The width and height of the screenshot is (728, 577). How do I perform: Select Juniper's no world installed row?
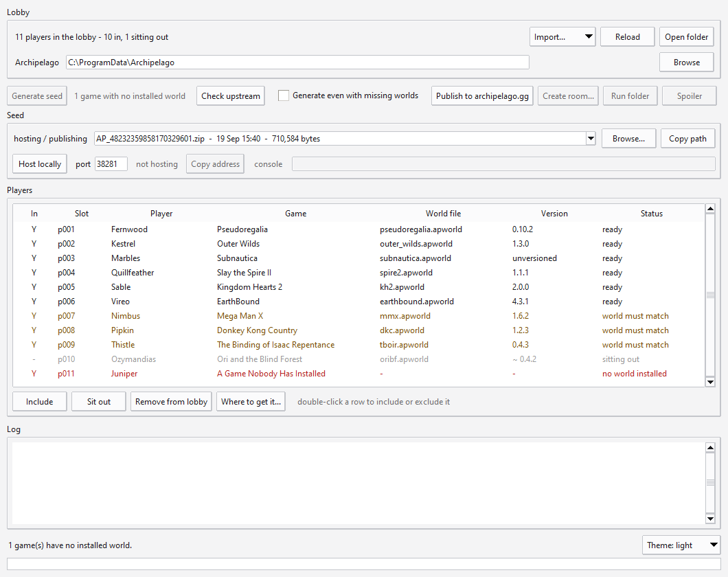tap(359, 373)
